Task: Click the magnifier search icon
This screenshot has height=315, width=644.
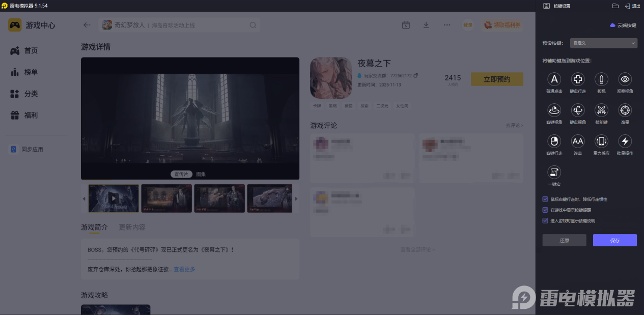Action: [x=253, y=25]
